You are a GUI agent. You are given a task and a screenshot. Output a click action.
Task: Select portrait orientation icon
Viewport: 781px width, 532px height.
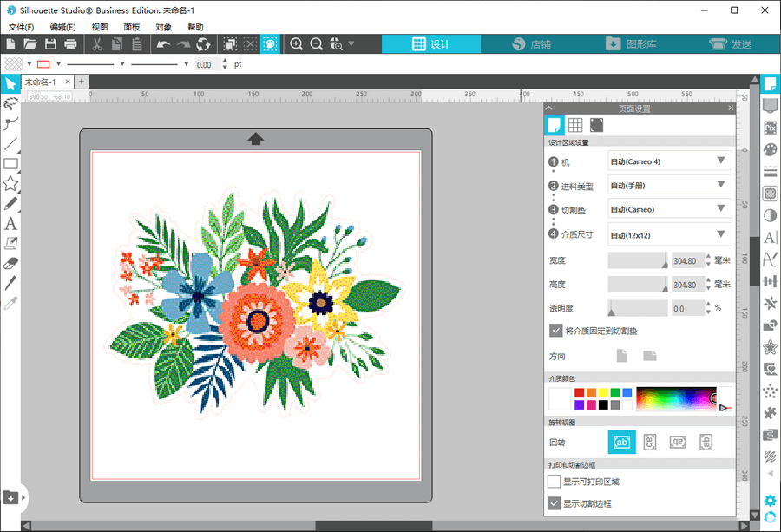pos(621,356)
